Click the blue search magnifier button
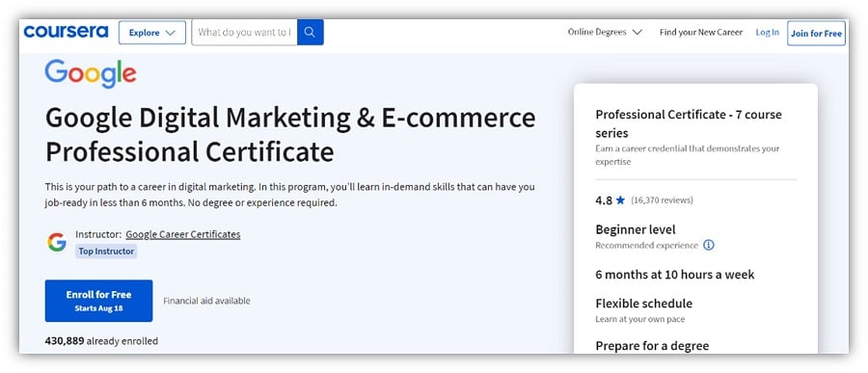This screenshot has height=373, width=868. click(310, 32)
